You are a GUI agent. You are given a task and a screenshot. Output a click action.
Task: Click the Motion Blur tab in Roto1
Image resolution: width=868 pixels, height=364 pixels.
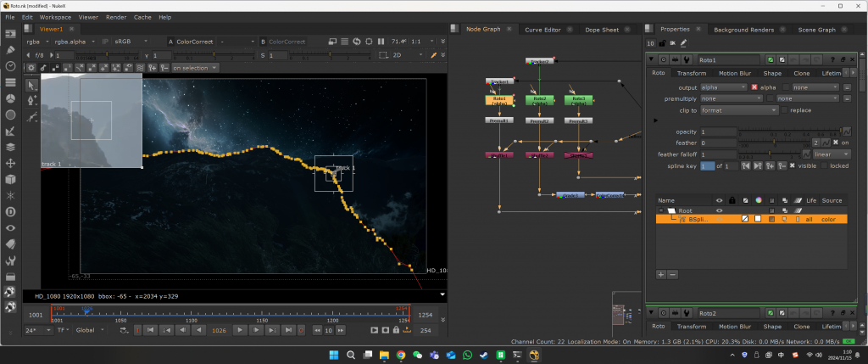[x=737, y=73]
